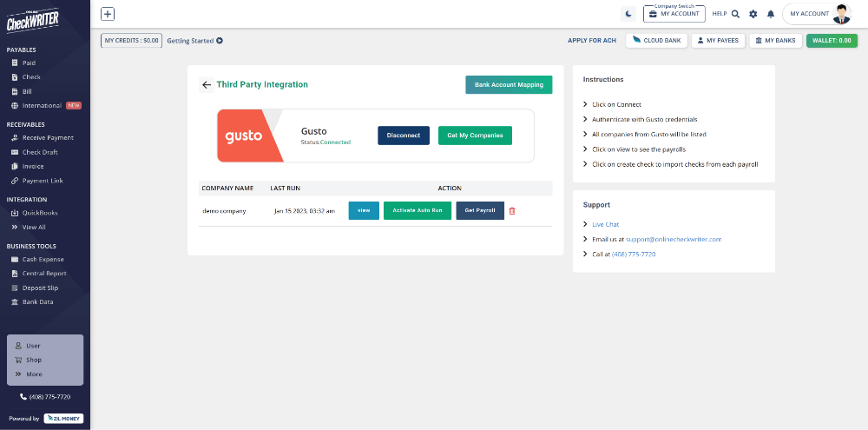Open the search magnifier icon

click(735, 14)
